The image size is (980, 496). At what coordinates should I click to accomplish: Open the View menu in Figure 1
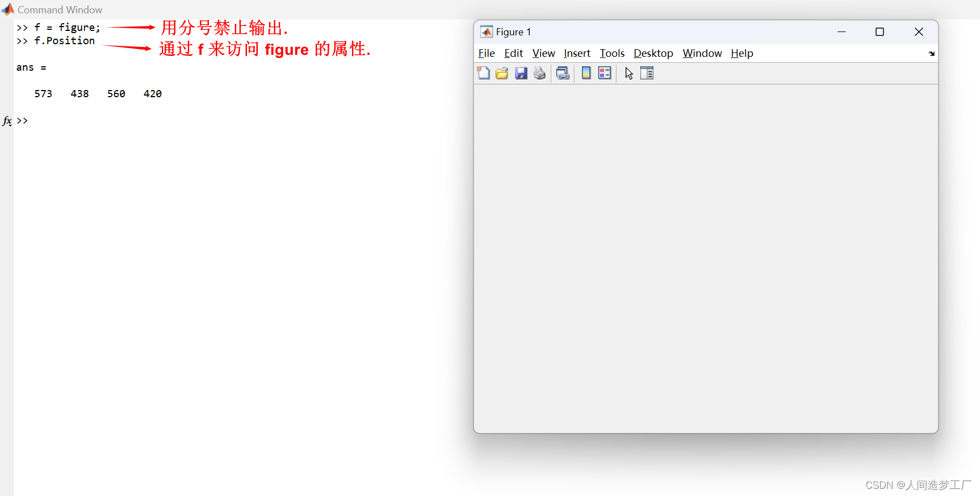[544, 54]
